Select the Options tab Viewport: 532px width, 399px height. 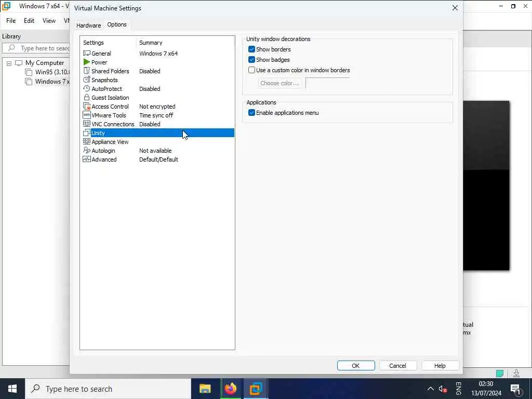point(117,24)
